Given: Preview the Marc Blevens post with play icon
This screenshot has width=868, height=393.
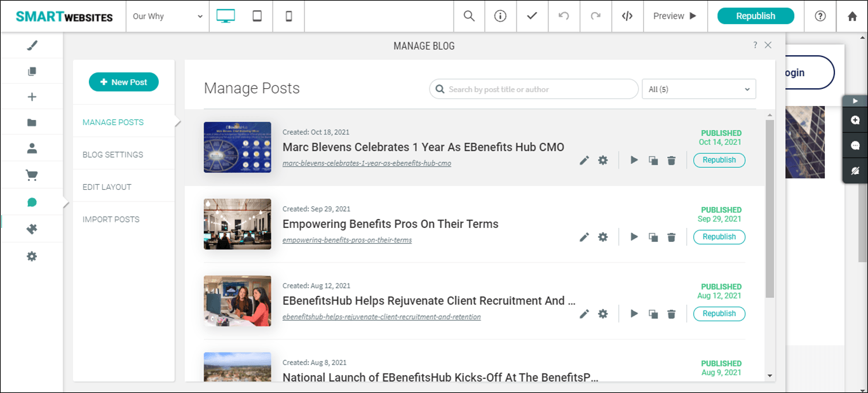Looking at the screenshot, I should (x=634, y=160).
